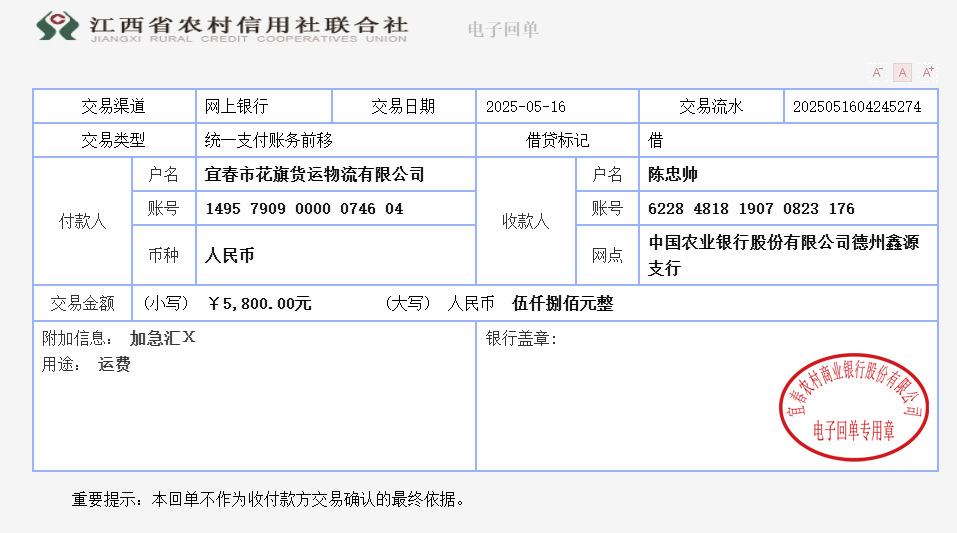This screenshot has width=957, height=533.
Task: Click the 网点 label cell
Action: tap(607, 255)
